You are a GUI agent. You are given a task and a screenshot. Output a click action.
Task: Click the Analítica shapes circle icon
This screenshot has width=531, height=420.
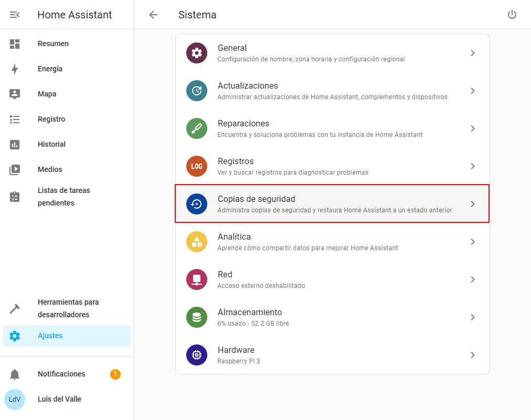click(197, 242)
